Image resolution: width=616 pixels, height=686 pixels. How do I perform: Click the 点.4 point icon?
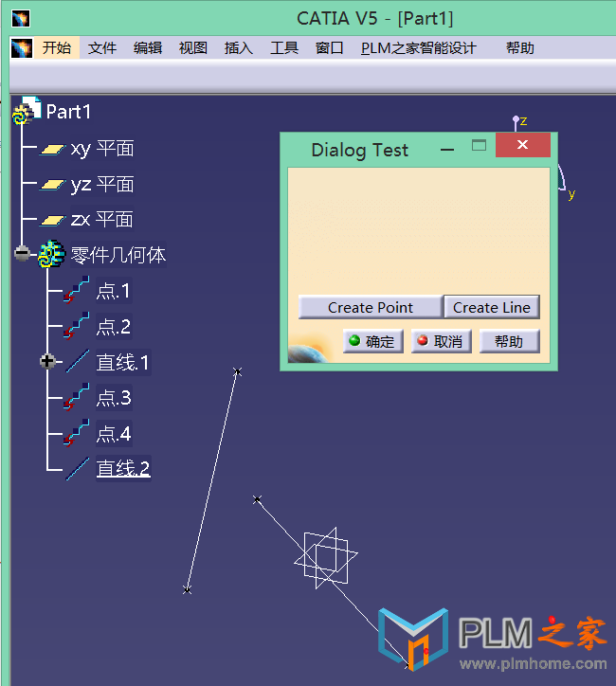(x=77, y=433)
